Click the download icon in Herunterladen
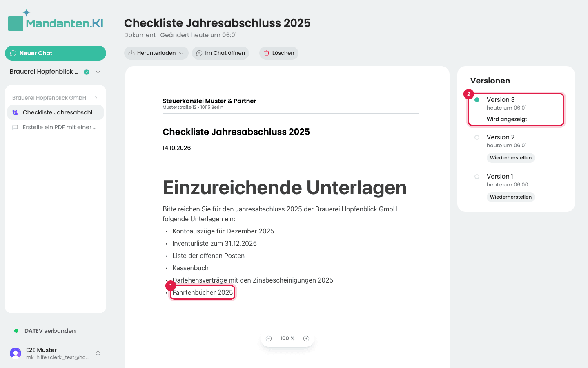This screenshot has width=588, height=368. coord(131,53)
